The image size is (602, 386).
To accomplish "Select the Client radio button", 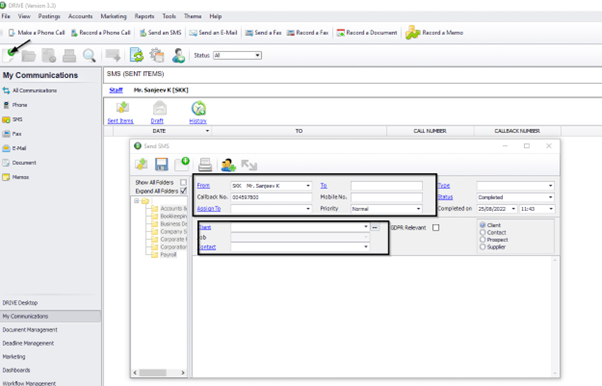I will pyautogui.click(x=483, y=225).
